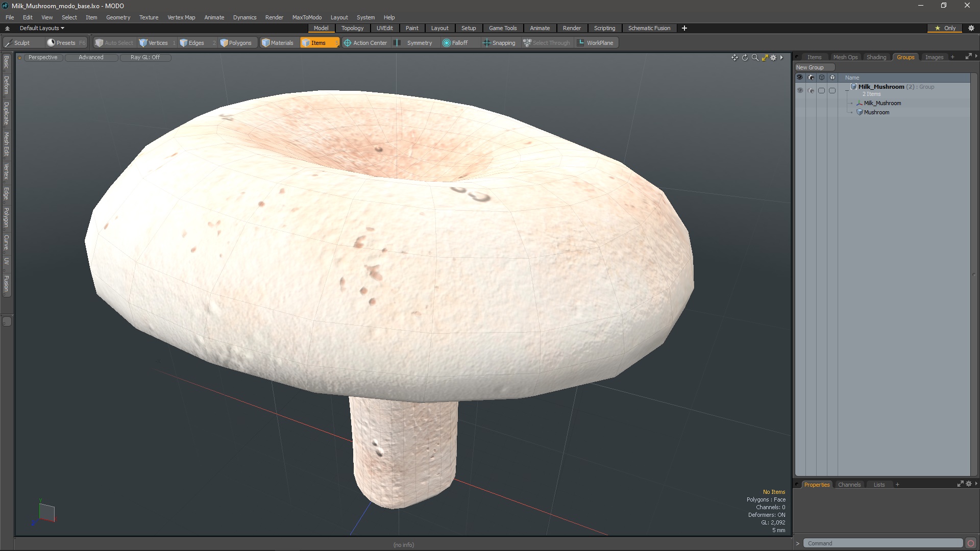The width and height of the screenshot is (980, 551).
Task: Click the Command input field
Action: tap(883, 543)
